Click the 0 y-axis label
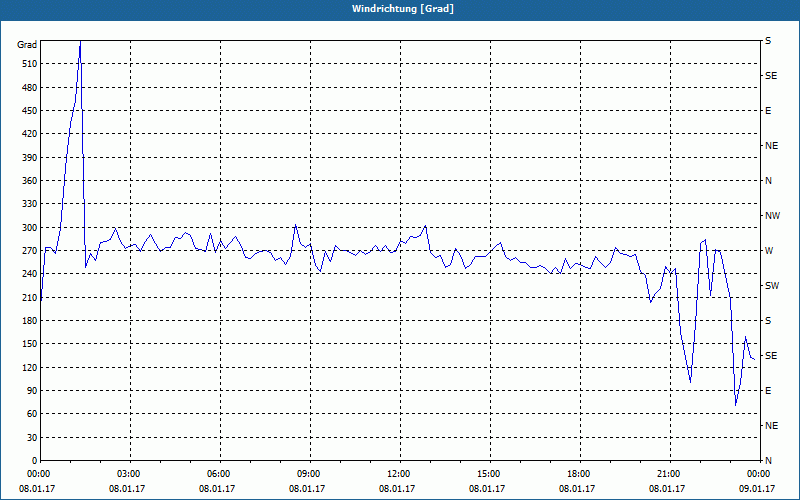This screenshot has width=800, height=500. [35, 461]
